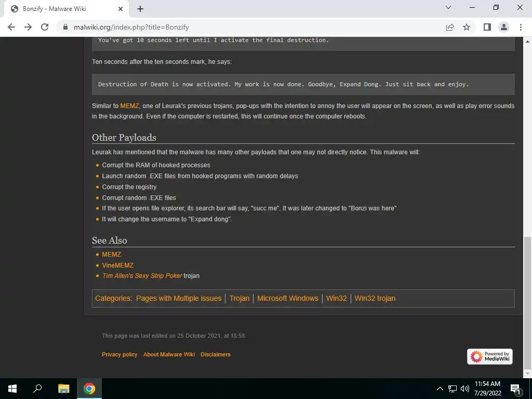532x399 pixels.
Task: Open the Windows Start menu
Action: (x=12, y=389)
